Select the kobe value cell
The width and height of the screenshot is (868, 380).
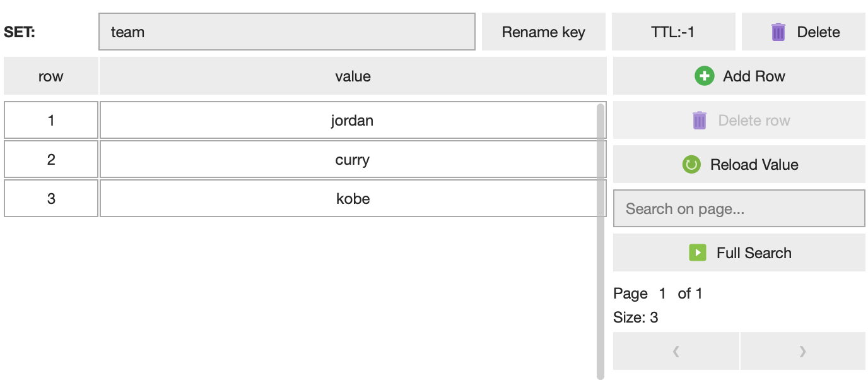[x=352, y=199]
